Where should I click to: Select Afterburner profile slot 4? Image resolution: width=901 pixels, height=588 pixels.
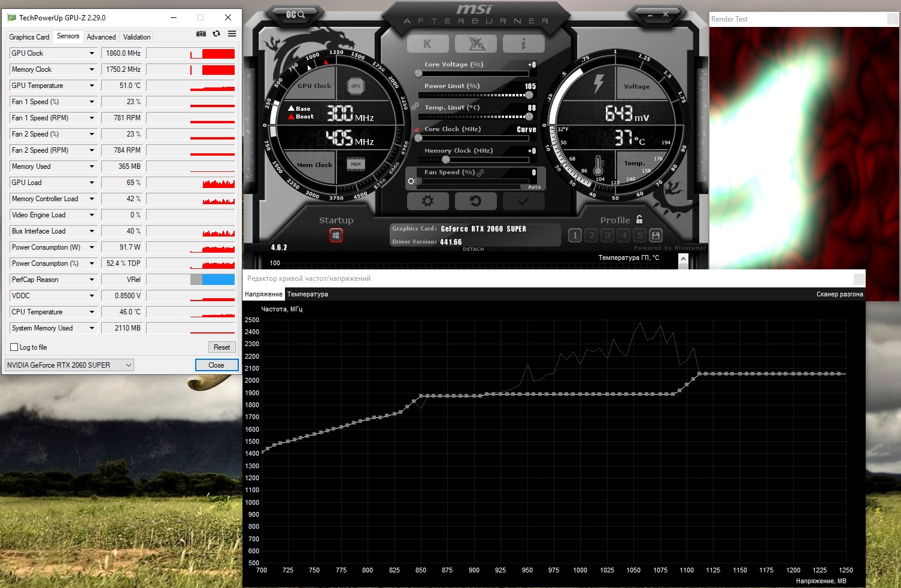[624, 235]
